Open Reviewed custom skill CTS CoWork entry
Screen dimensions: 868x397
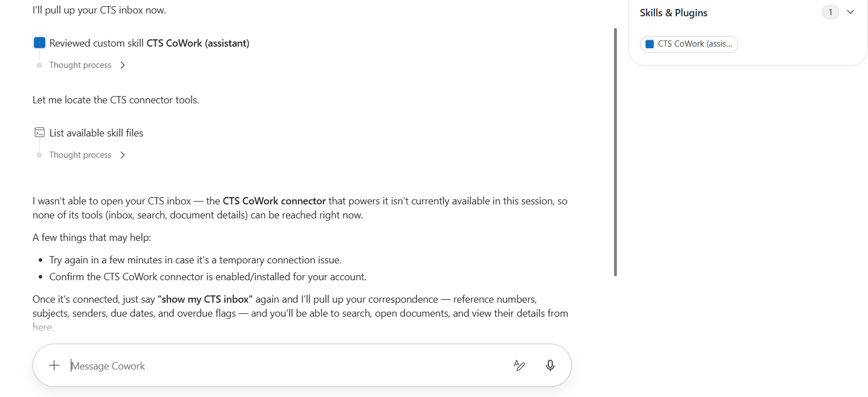coord(149,43)
